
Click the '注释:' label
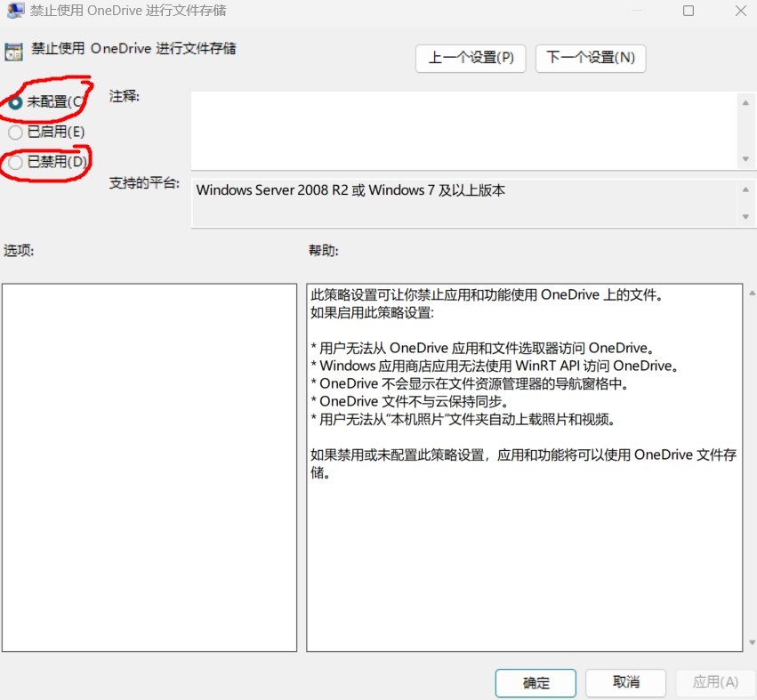point(124,97)
